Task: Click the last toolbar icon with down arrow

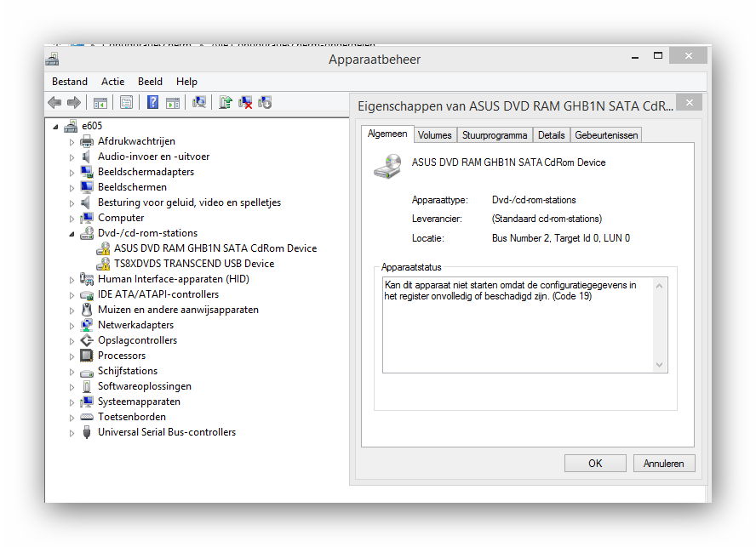Action: (x=265, y=103)
